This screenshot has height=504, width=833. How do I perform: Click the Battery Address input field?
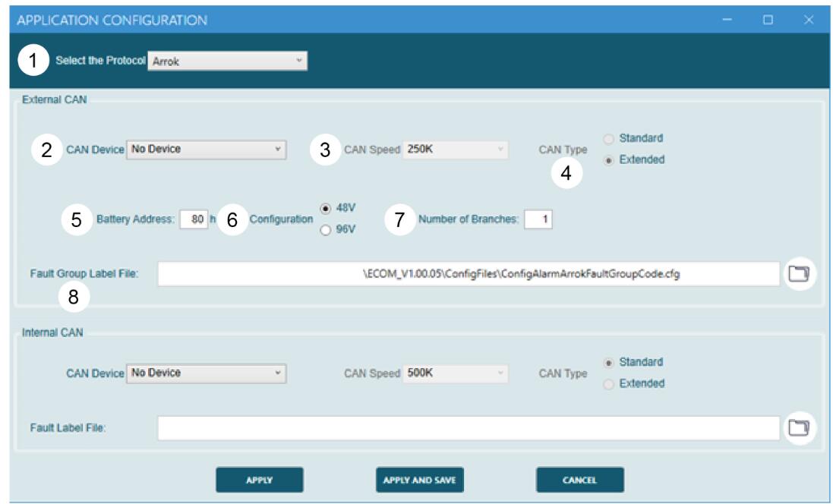[194, 219]
